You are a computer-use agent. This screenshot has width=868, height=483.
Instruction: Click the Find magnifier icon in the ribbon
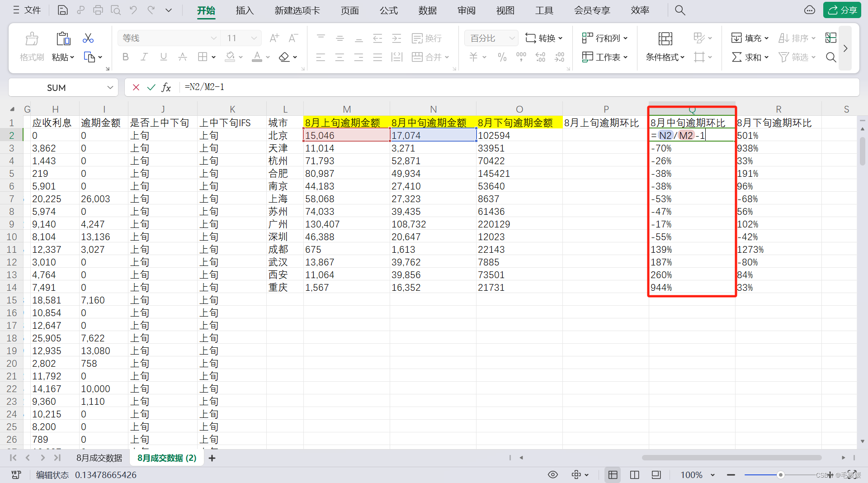pyautogui.click(x=831, y=57)
